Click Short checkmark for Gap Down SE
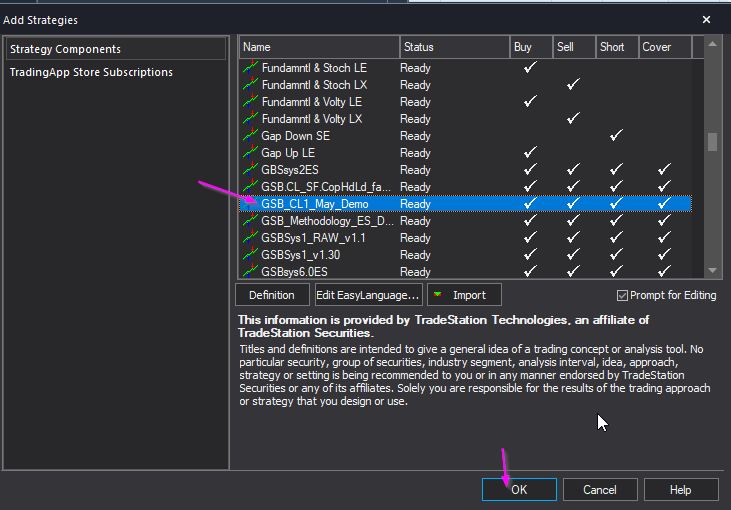This screenshot has height=510, width=731. coord(616,136)
